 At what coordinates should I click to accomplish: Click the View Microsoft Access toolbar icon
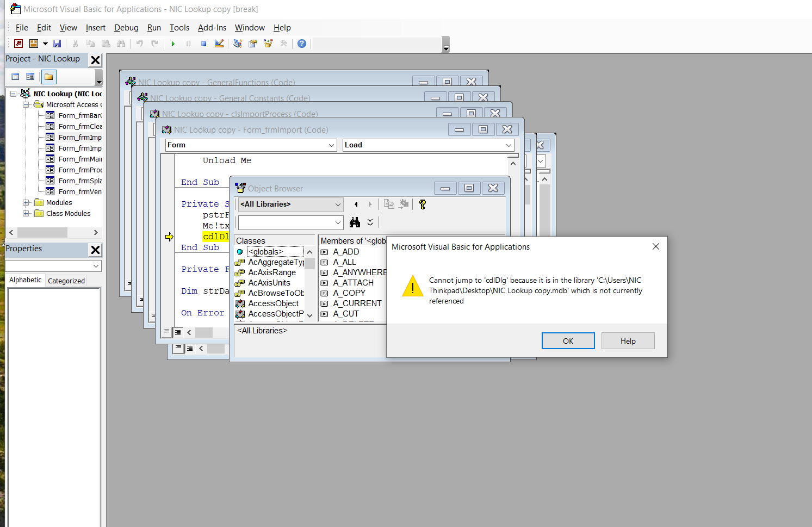click(18, 44)
